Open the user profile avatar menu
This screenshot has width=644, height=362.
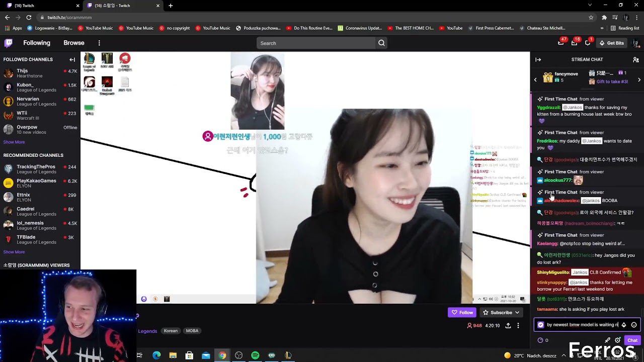636,43
